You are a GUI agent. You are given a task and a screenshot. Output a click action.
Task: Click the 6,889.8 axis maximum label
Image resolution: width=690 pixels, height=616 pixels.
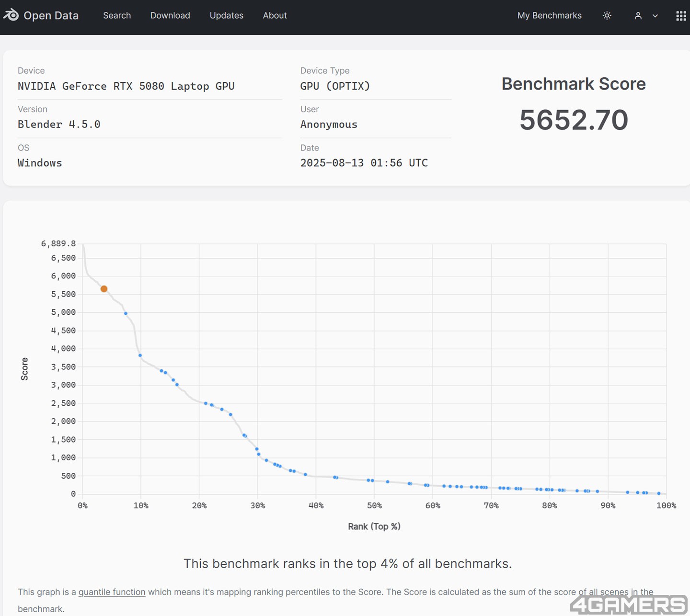click(58, 243)
